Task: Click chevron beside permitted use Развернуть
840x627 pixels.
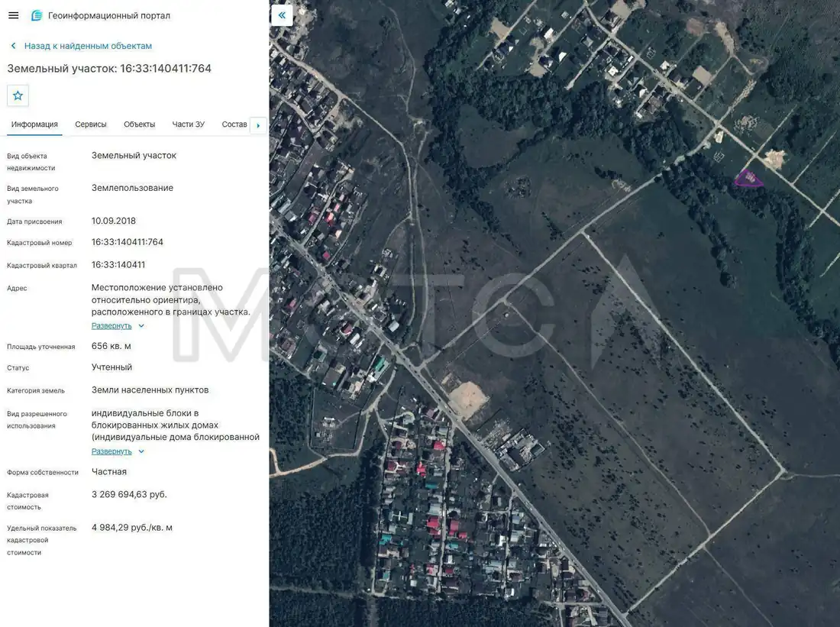Action: [x=141, y=451]
